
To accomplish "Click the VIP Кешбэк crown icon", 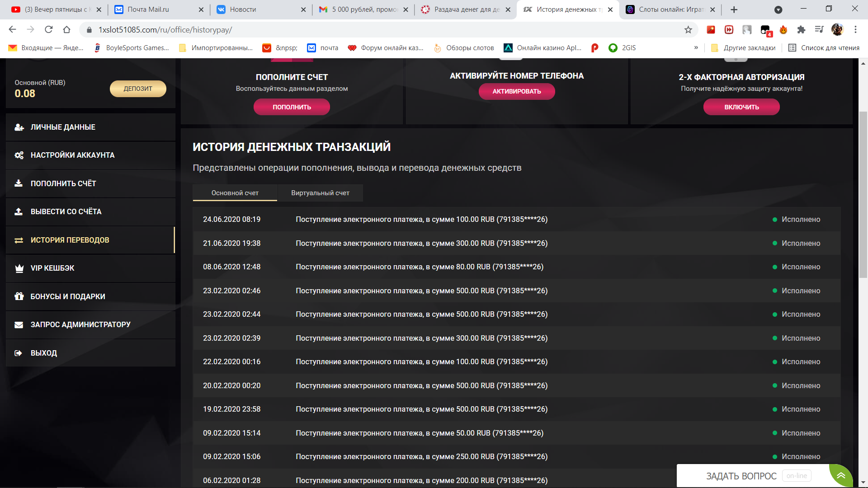I will pyautogui.click(x=19, y=268).
